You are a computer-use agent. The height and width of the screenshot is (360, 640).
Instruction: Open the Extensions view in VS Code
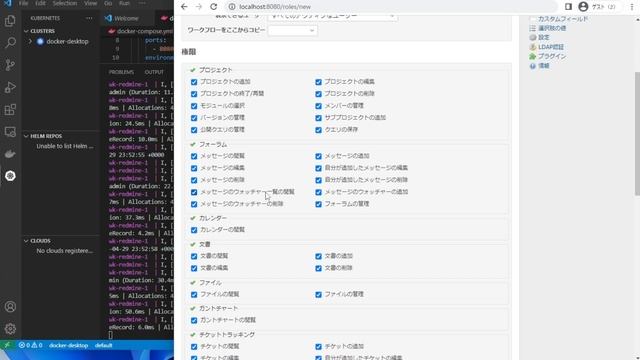(10, 109)
